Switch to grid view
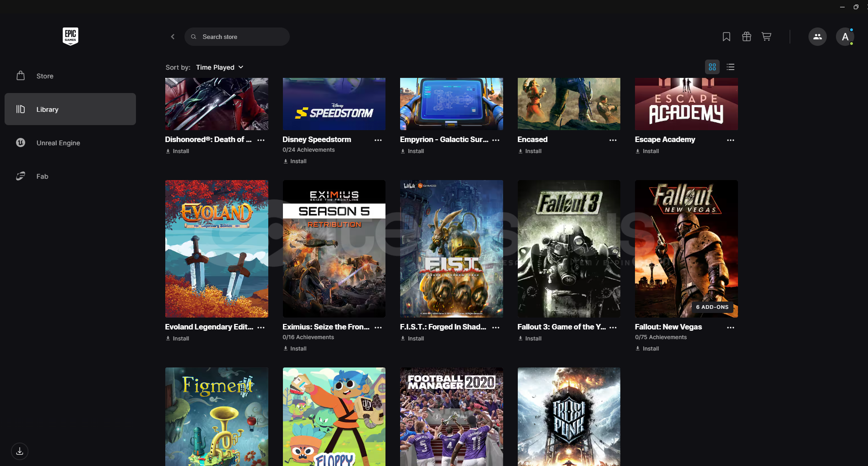This screenshot has height=466, width=868. tap(712, 67)
